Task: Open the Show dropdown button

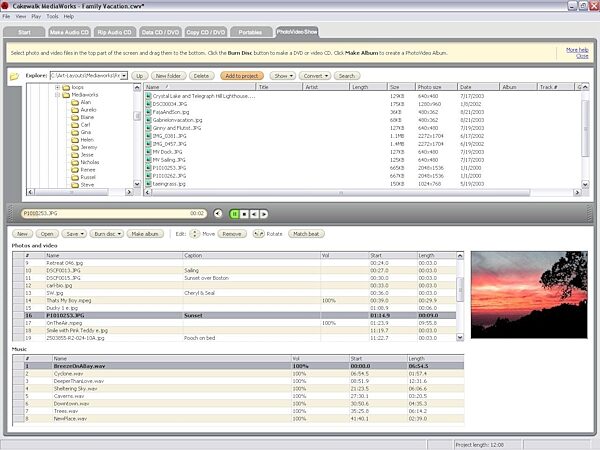Action: coord(283,76)
